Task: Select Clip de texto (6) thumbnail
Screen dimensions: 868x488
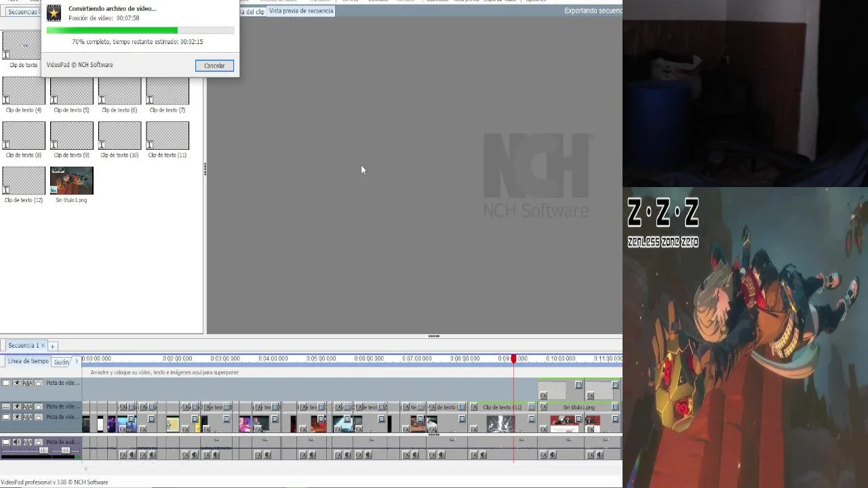Action: click(x=119, y=91)
